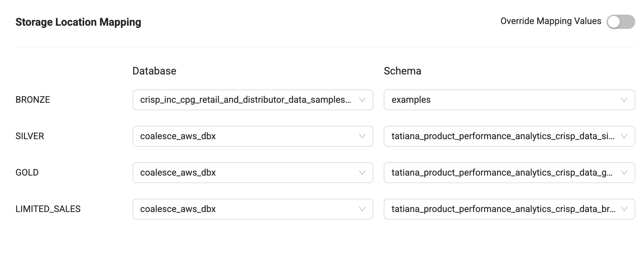
Task: Click the 'Schema' column header
Action: [x=402, y=71]
